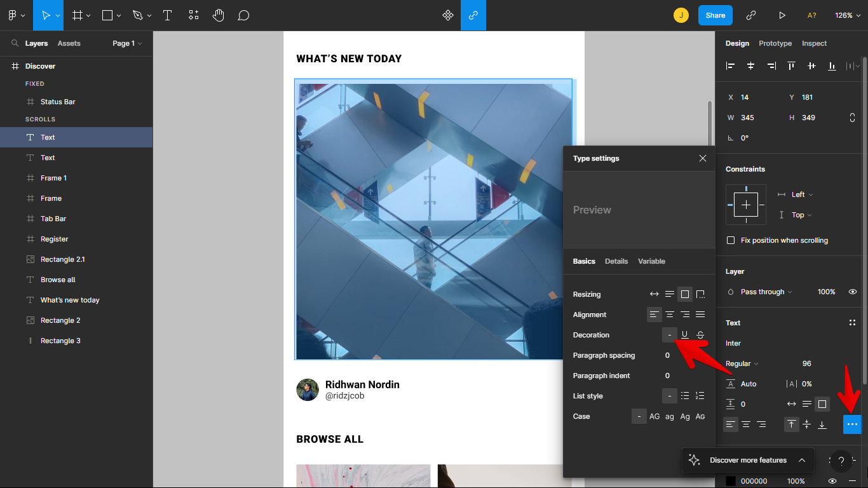Switch to Details tab in Type settings
The height and width of the screenshot is (488, 868).
point(616,261)
